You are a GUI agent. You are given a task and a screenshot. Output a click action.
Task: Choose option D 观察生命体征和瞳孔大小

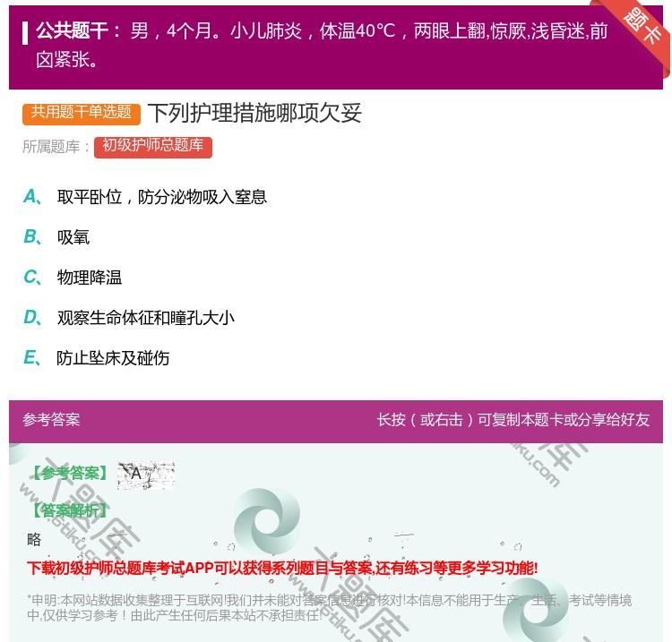pos(129,317)
